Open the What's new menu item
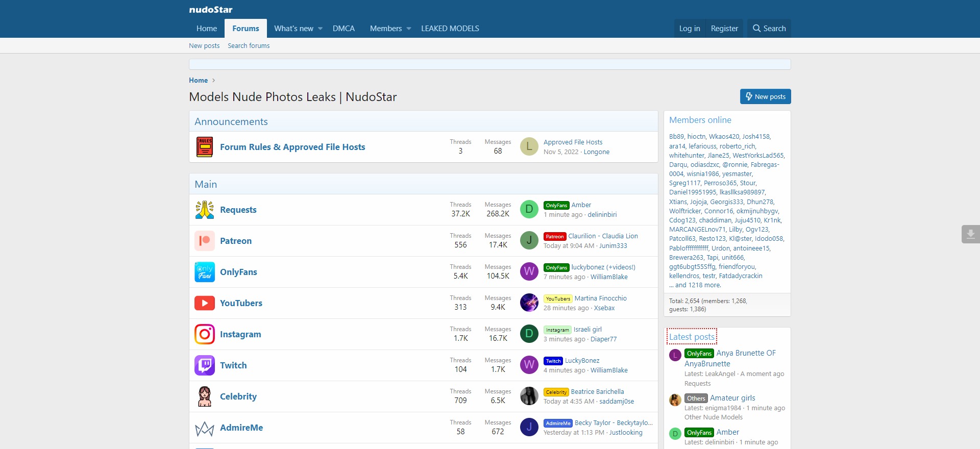The width and height of the screenshot is (980, 449). click(293, 29)
